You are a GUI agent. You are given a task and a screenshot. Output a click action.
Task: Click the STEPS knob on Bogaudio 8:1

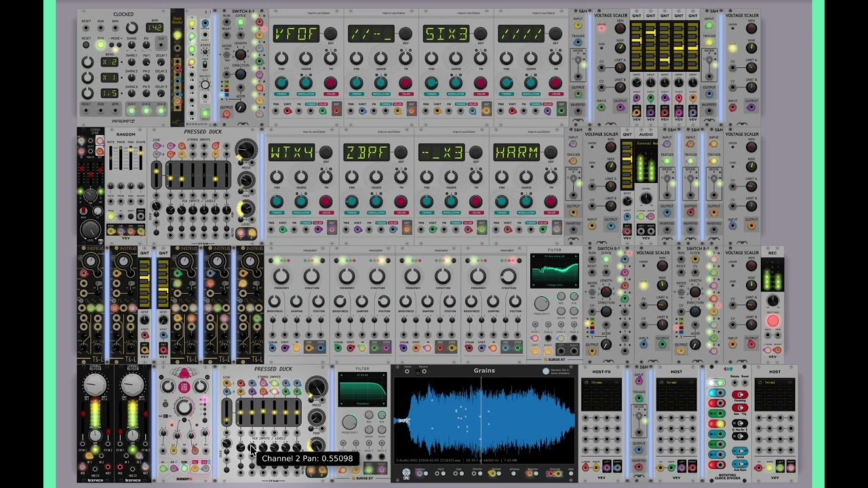[x=205, y=52]
